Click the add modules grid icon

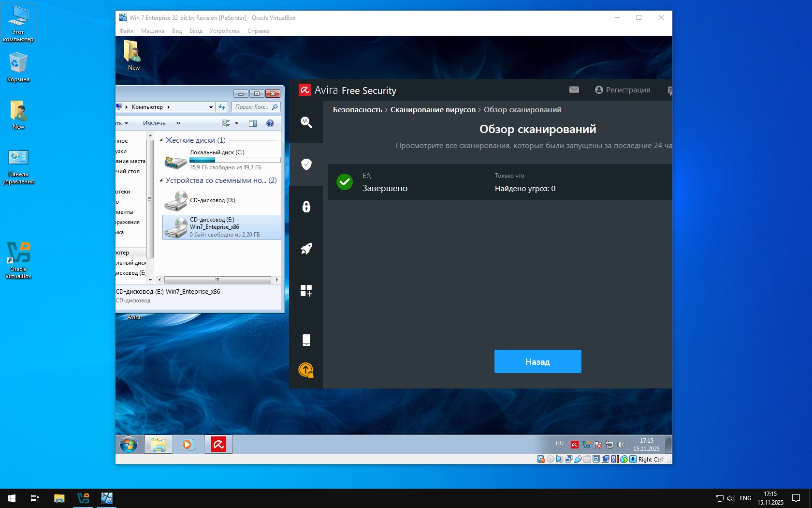[306, 290]
